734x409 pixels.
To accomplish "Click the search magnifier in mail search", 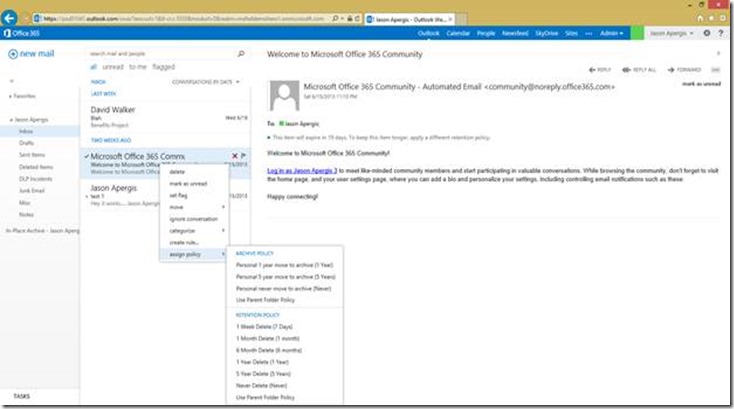I will (x=241, y=54).
